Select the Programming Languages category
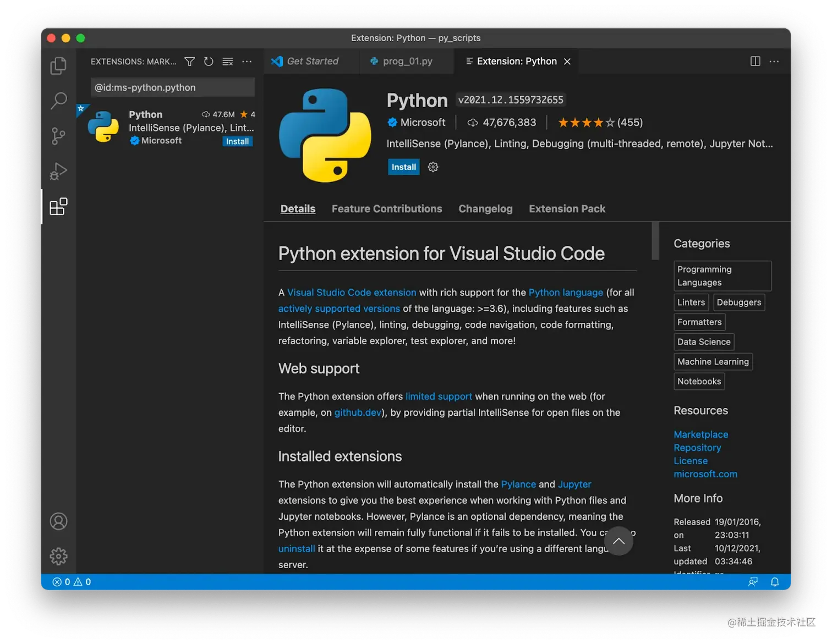 click(722, 276)
